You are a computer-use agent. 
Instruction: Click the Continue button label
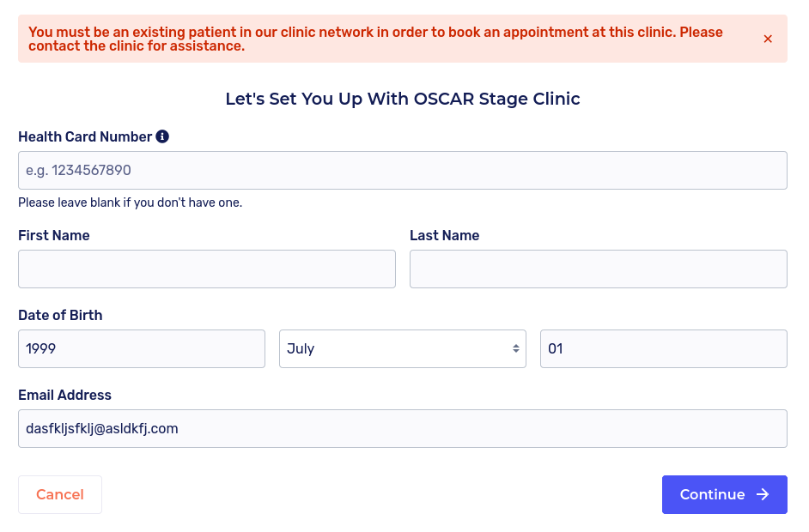(712, 494)
